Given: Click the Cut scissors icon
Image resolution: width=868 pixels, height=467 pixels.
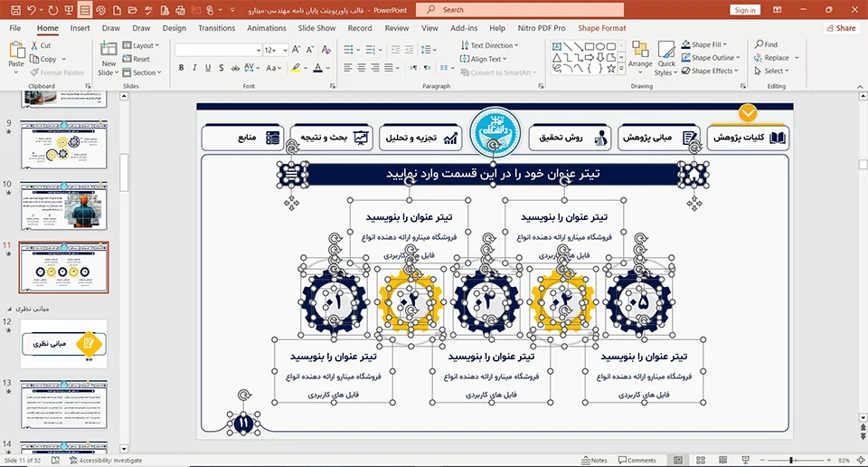Looking at the screenshot, I should click(35, 45).
